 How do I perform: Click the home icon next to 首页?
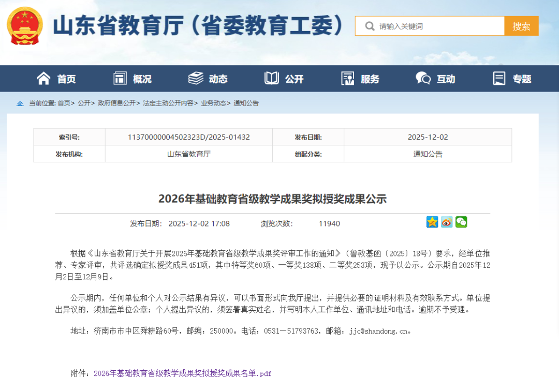coord(44,78)
